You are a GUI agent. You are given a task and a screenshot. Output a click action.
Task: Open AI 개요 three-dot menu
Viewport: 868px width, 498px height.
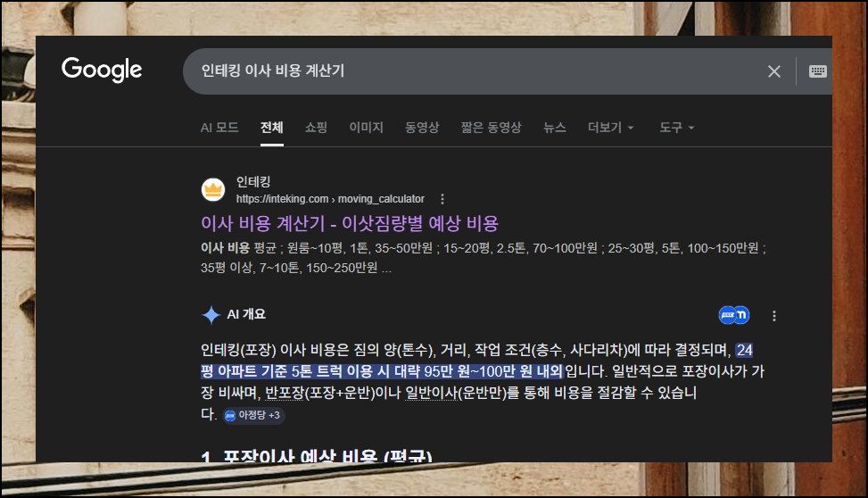pos(774,316)
